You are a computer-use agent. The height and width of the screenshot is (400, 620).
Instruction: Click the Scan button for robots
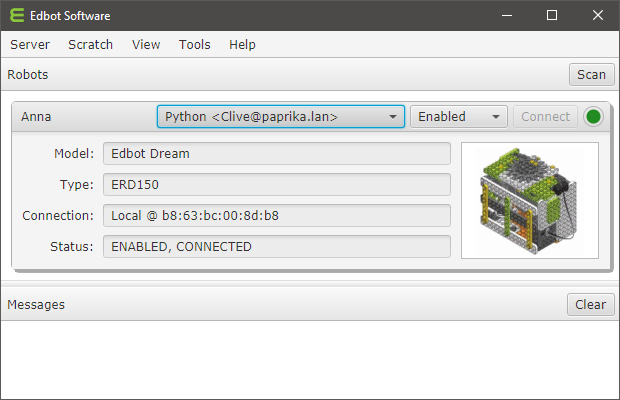(x=592, y=74)
